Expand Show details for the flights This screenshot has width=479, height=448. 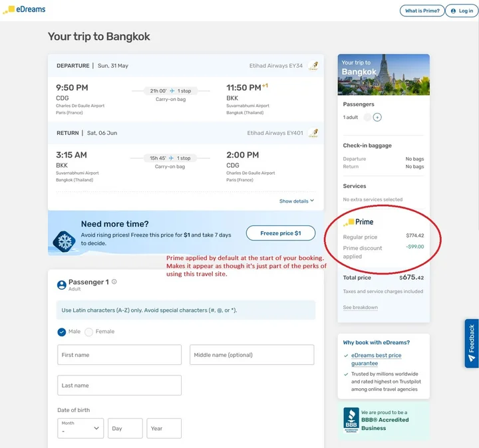coord(296,201)
